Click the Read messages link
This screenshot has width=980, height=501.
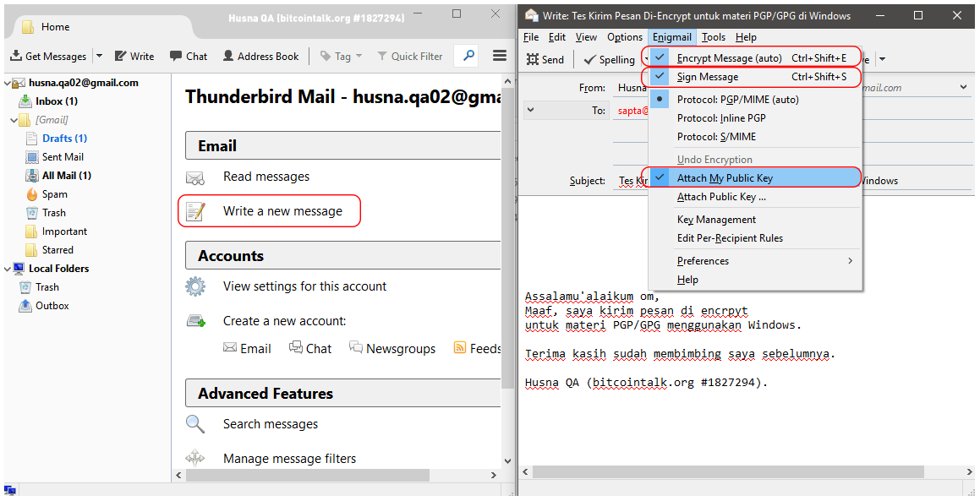(266, 177)
